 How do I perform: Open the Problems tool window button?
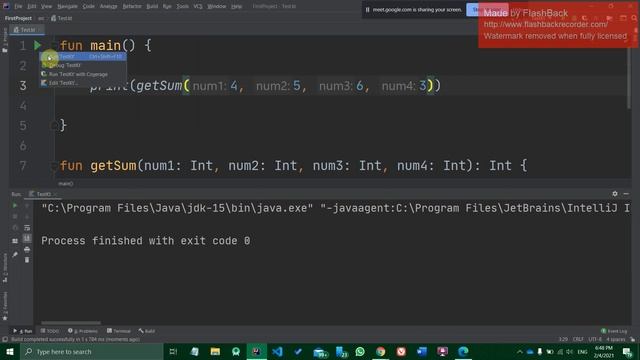tap(82, 331)
